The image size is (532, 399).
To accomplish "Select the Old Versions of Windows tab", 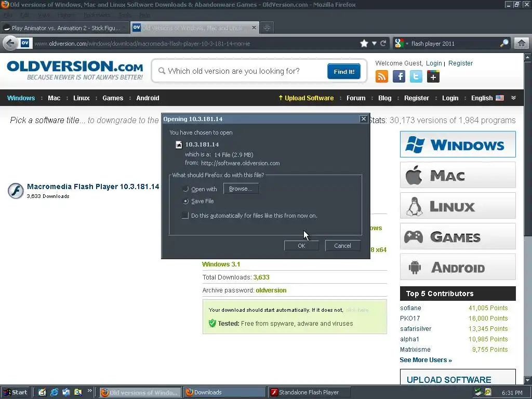I will (x=195, y=28).
